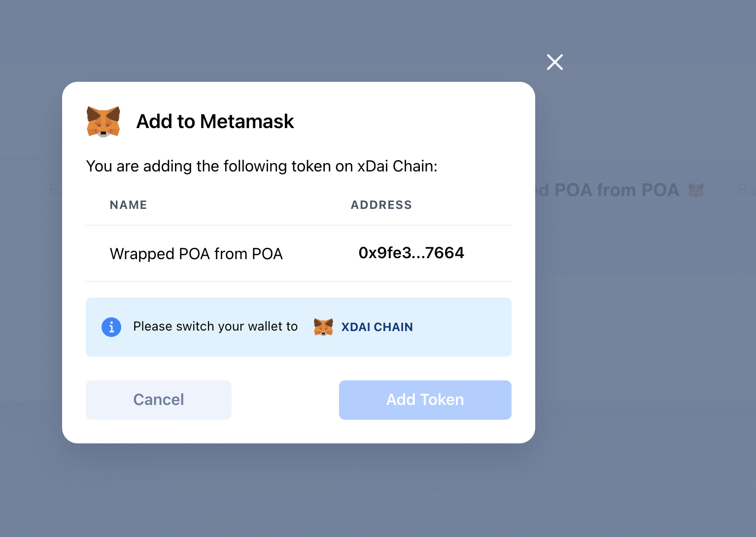Open the XDAI CHAIN network link
Viewport: 756px width, 537px height.
click(x=377, y=327)
